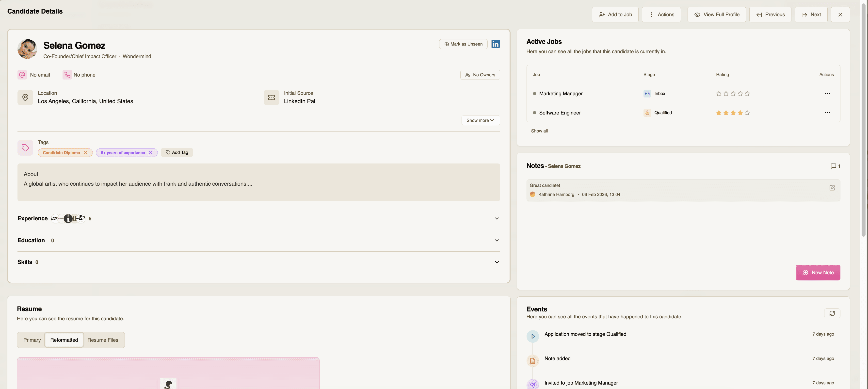Viewport: 868px width, 389px height.
Task: Expand the Experience section
Action: 497,219
